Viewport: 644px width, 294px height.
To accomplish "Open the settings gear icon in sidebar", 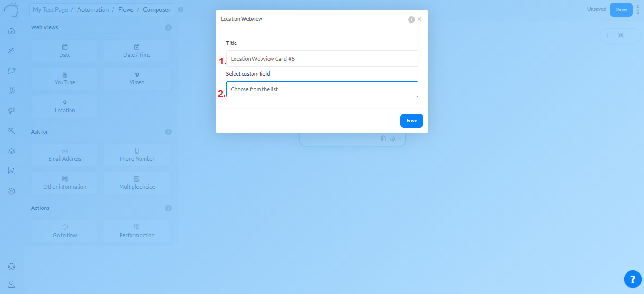I will [12, 191].
